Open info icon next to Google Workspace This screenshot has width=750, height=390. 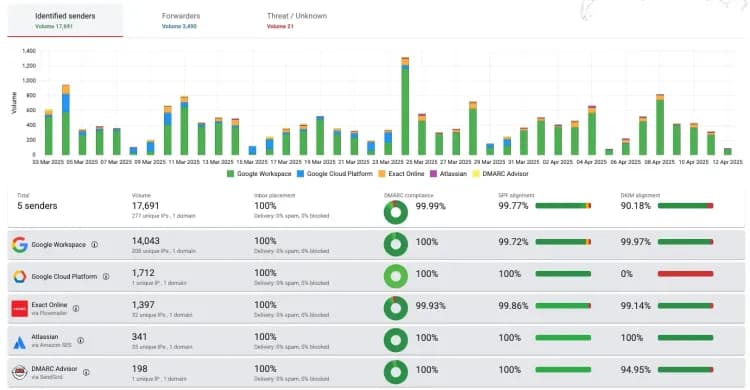95,245
